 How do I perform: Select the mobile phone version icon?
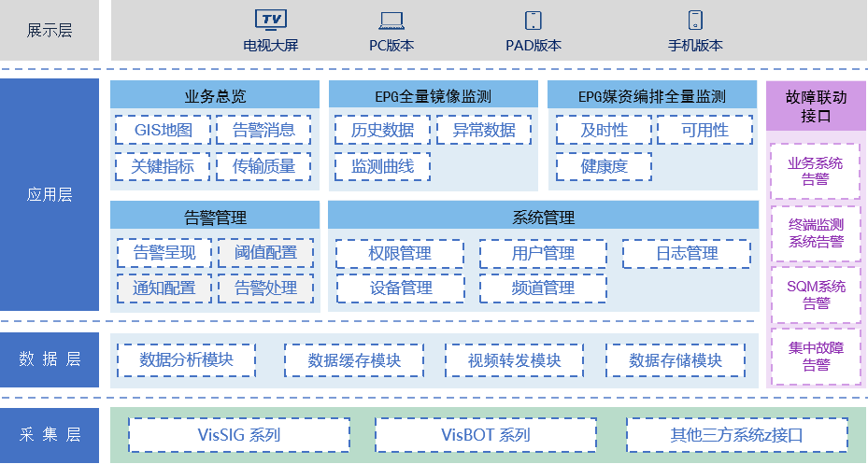695,20
